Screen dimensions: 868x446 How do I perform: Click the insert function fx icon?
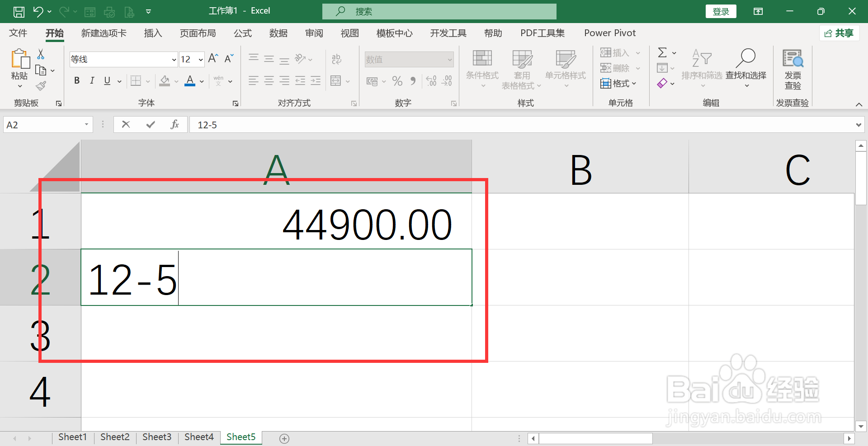[x=175, y=125]
